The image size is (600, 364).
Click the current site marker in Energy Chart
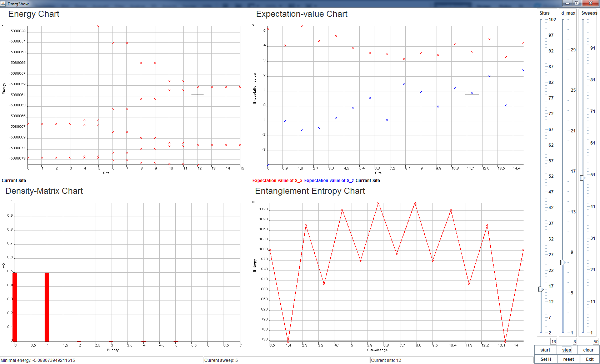point(197,95)
